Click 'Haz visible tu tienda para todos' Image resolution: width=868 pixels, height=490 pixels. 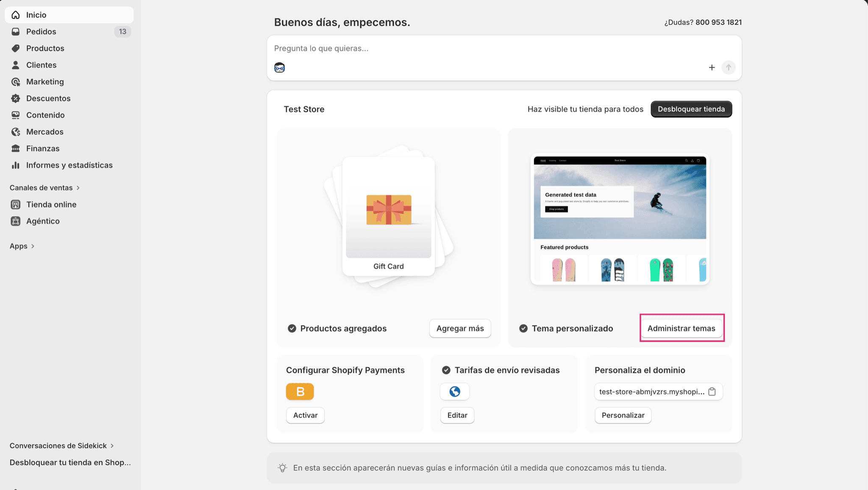click(585, 109)
